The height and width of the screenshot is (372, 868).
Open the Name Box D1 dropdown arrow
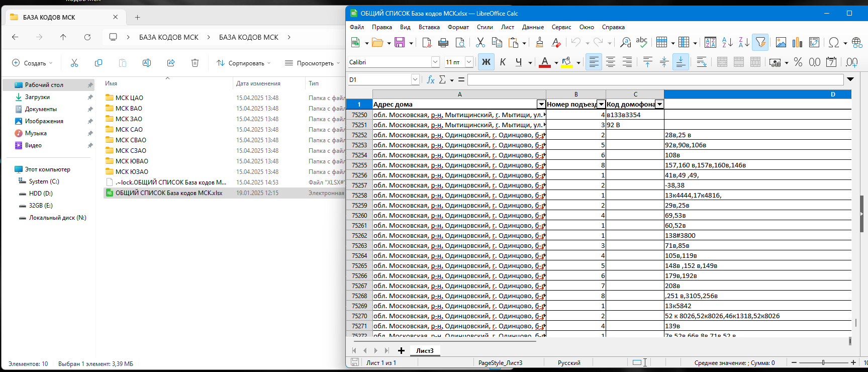pos(415,79)
